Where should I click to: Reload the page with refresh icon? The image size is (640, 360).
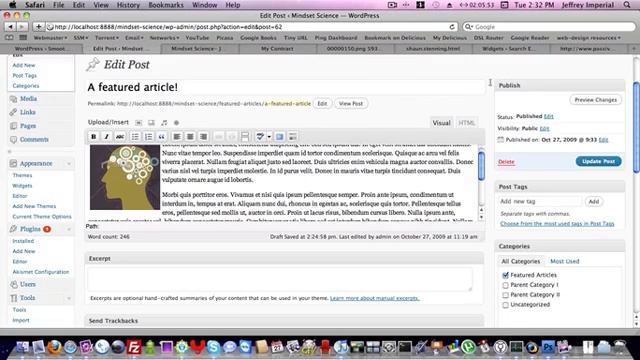[x=452, y=27]
